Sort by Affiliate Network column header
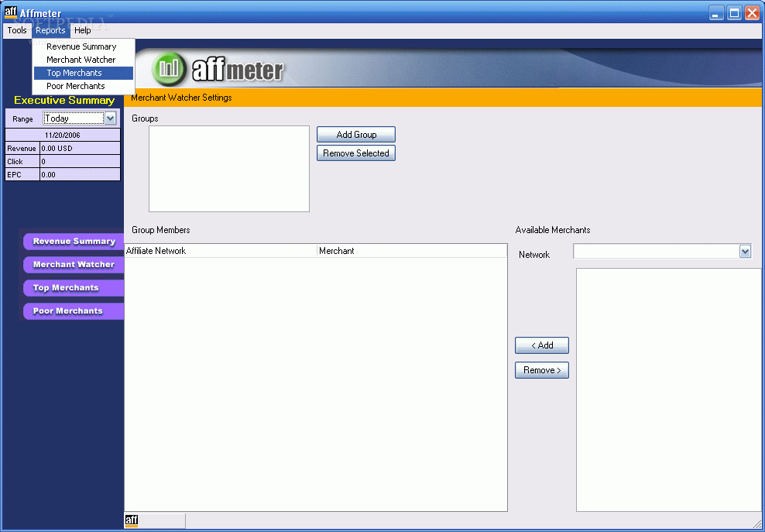This screenshot has height=532, width=765. tap(221, 251)
